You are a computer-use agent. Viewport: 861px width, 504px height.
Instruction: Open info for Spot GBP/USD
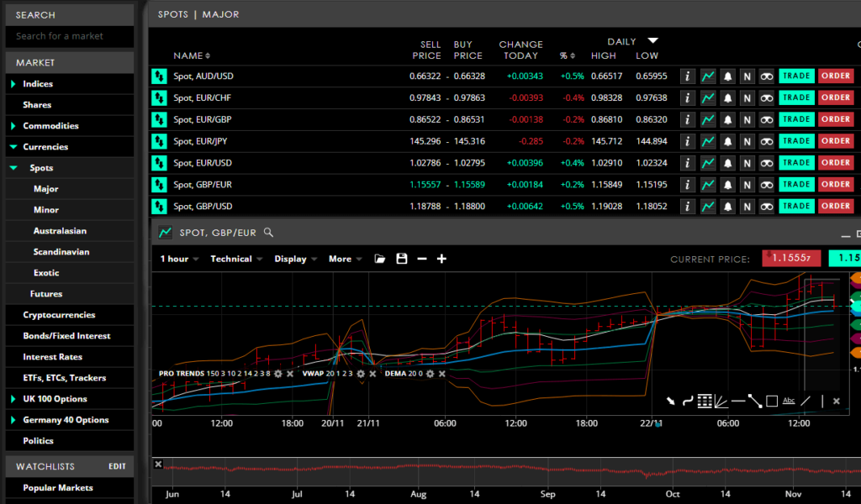click(687, 206)
